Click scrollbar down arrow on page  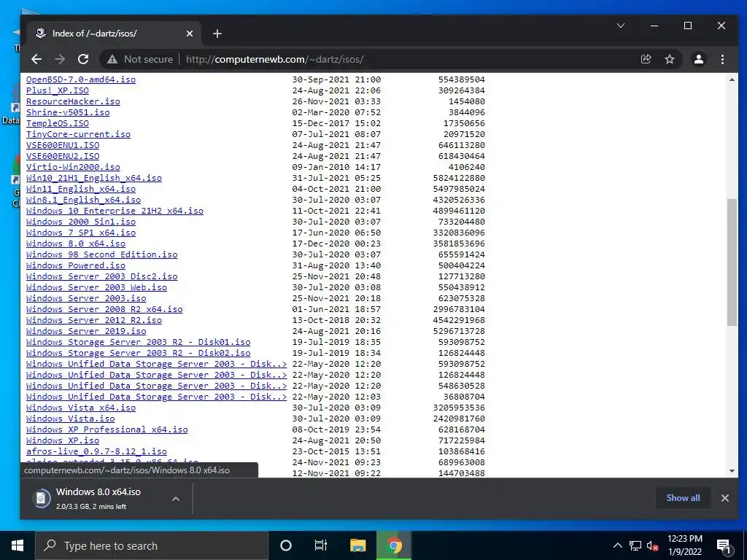(732, 471)
